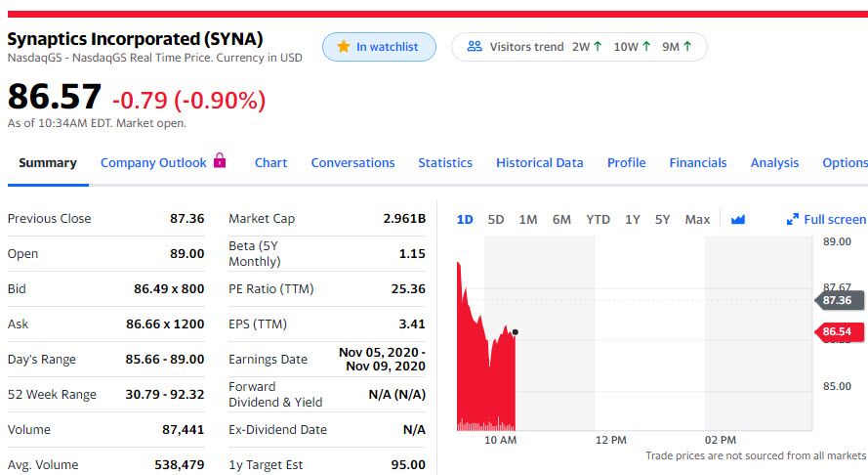868x475 pixels.
Task: Click the Beta (5Y Monthly) label
Action: click(255, 253)
